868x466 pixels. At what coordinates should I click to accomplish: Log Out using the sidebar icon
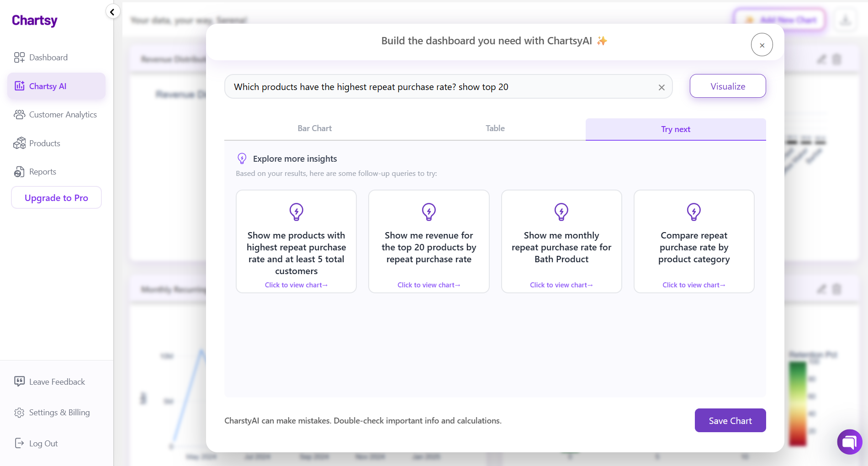click(19, 443)
